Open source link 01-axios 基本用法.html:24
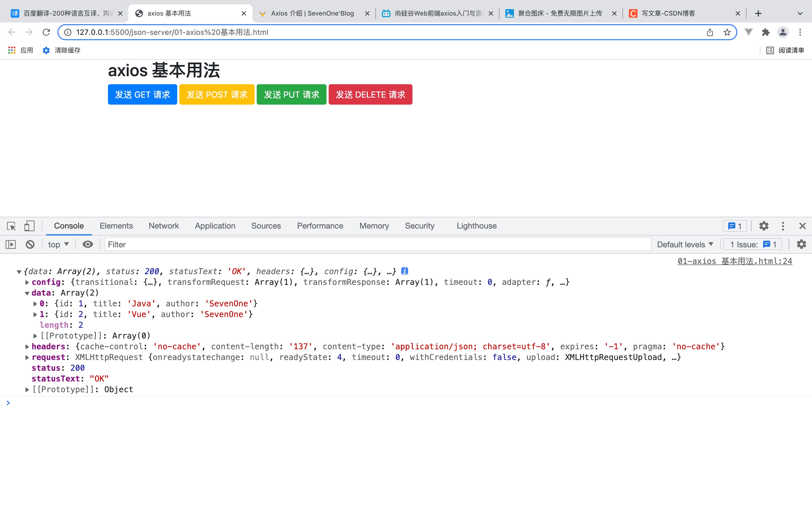The image size is (812, 507). tap(734, 261)
